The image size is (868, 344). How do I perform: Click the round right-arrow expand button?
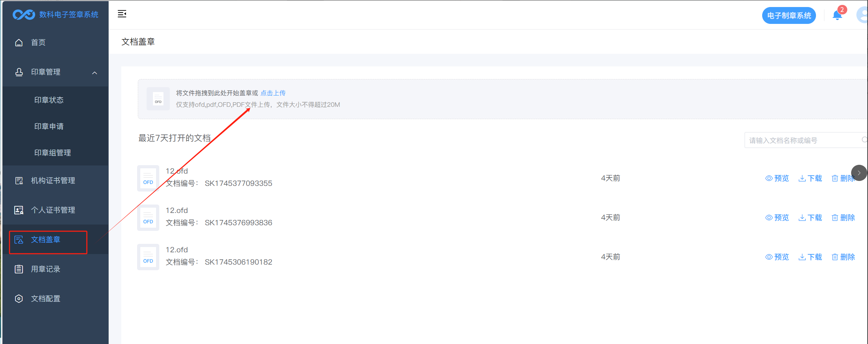point(859,173)
